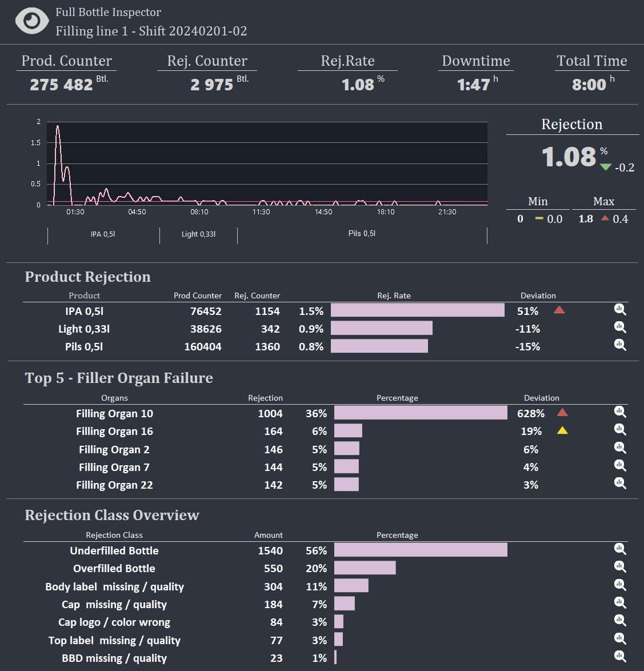Open the magnifier for Filling Organ 7
Image resolution: width=644 pixels, height=671 pixels.
tap(620, 466)
